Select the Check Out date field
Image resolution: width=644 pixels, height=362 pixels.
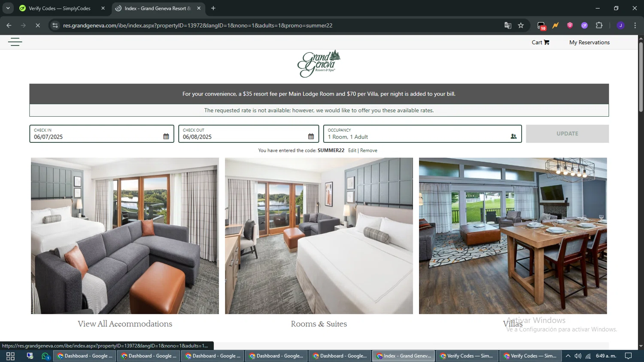(249, 134)
